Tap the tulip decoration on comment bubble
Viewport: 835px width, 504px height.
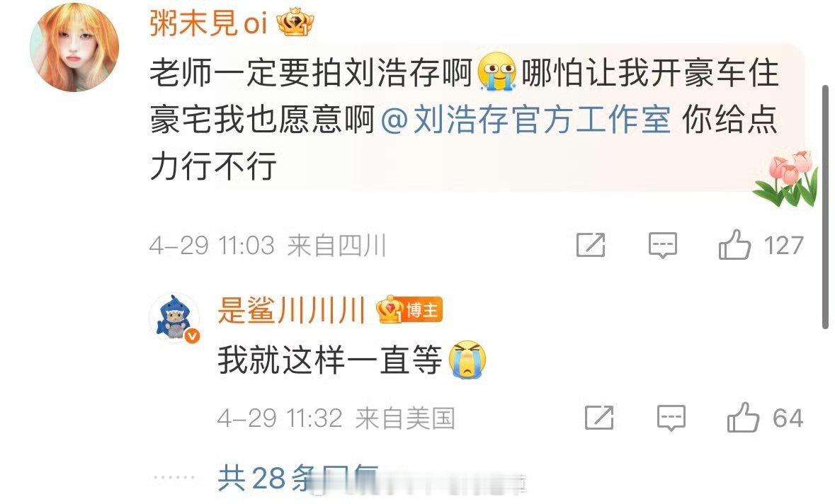click(787, 178)
